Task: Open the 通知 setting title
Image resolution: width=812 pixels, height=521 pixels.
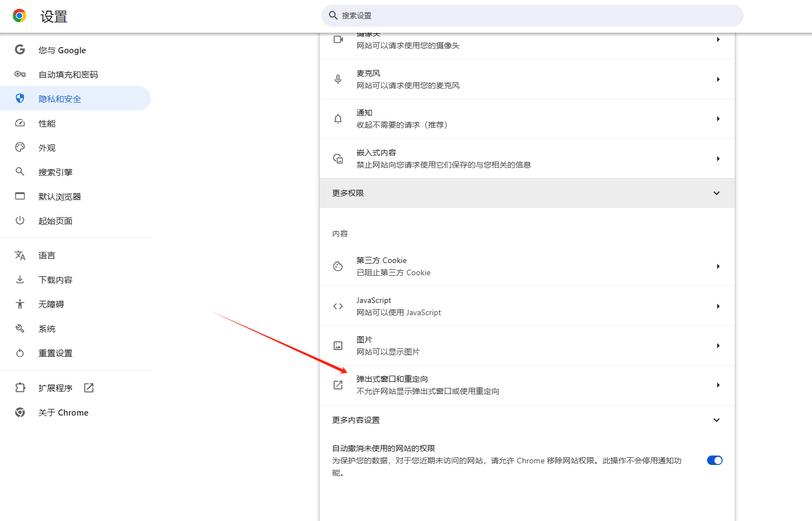Action: [364, 113]
